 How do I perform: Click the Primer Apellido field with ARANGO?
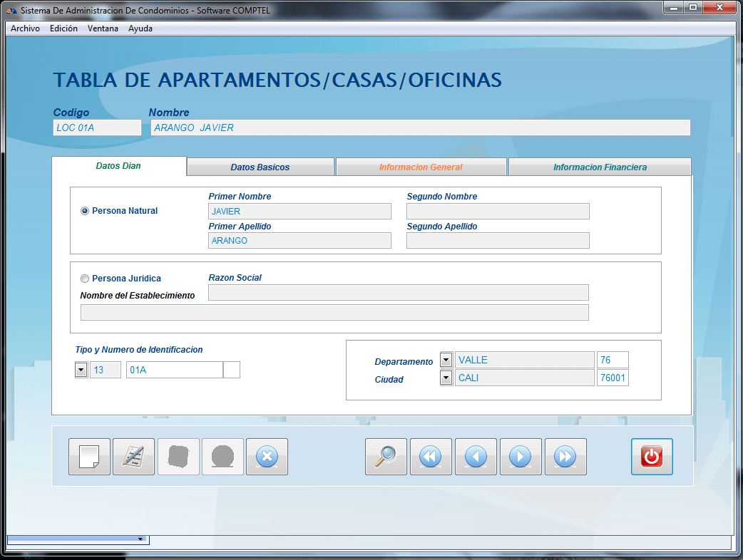click(299, 241)
